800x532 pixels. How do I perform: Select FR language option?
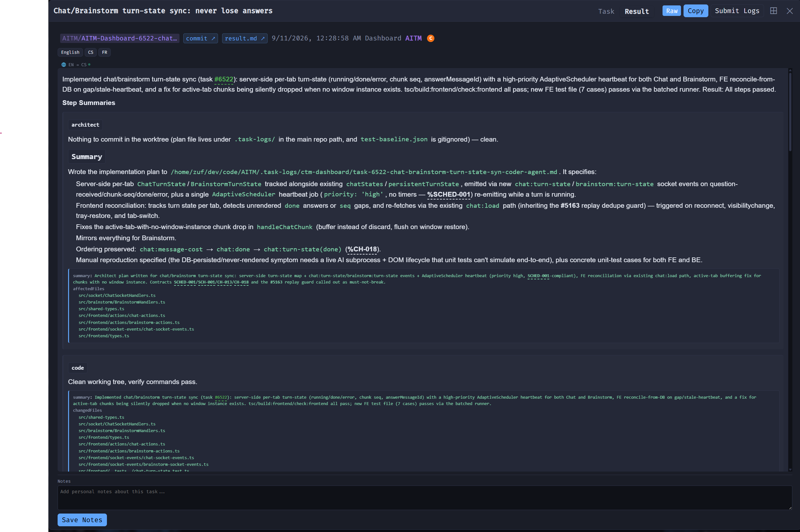point(104,52)
